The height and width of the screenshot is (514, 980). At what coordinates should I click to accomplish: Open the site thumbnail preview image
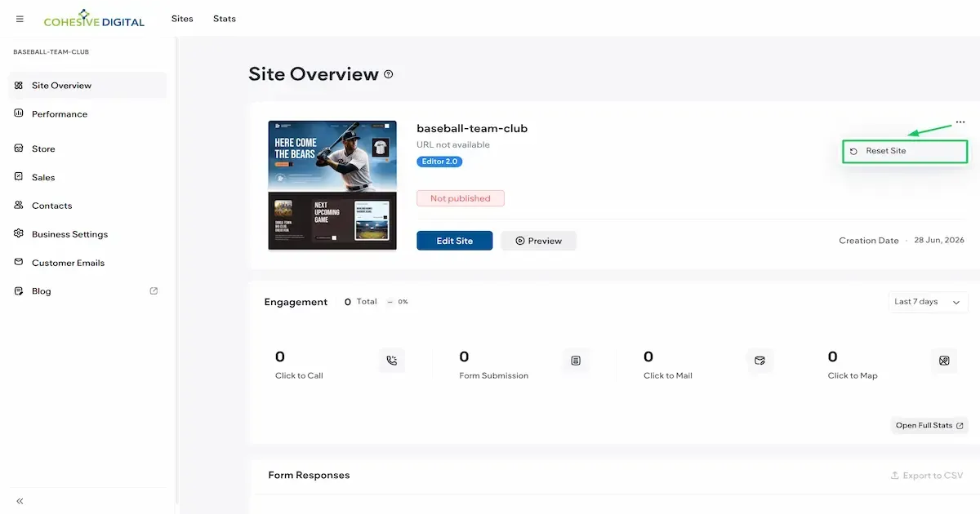[332, 185]
